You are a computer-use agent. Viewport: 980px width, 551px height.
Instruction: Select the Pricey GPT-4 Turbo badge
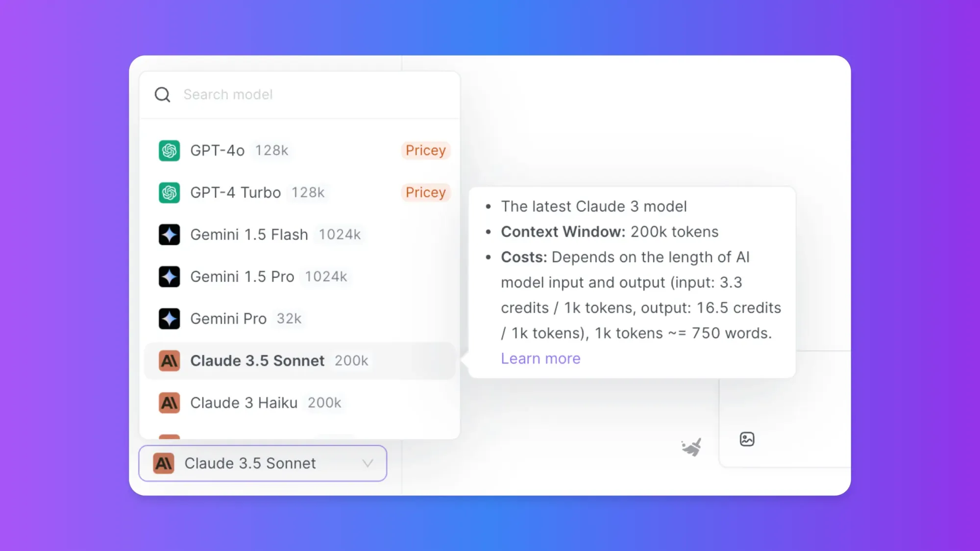(425, 192)
